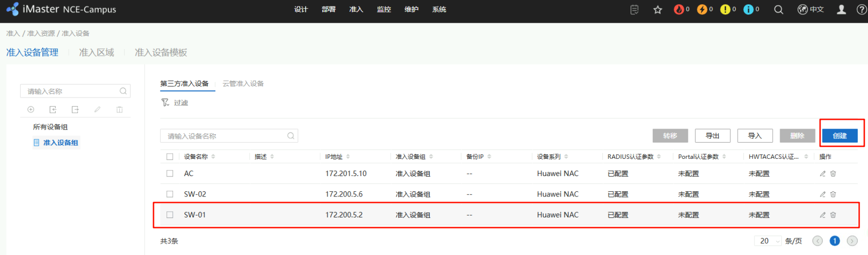The width and height of the screenshot is (868, 255).
Task: Open the user account profile icon
Action: [841, 10]
